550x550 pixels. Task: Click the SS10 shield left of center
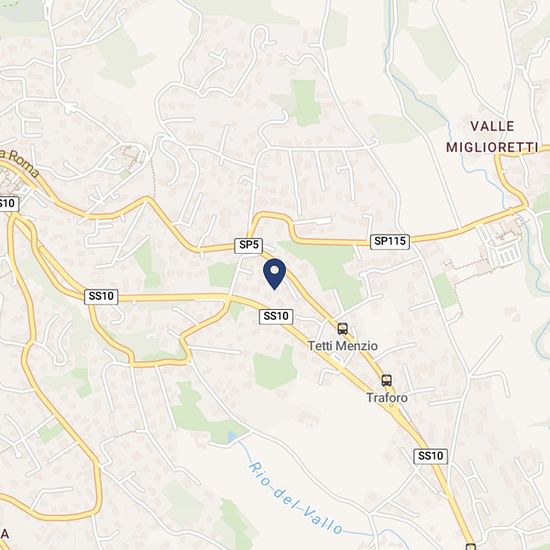[x=101, y=297]
